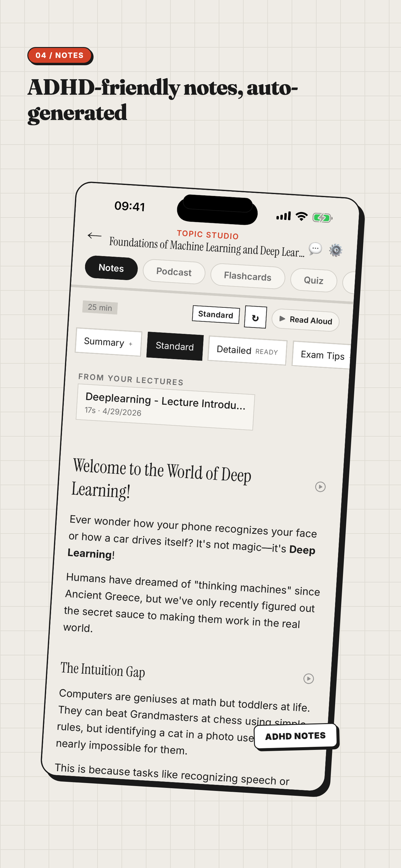The image size is (401, 868).
Task: Tap the 04 / NOTES badge
Action: (60, 55)
